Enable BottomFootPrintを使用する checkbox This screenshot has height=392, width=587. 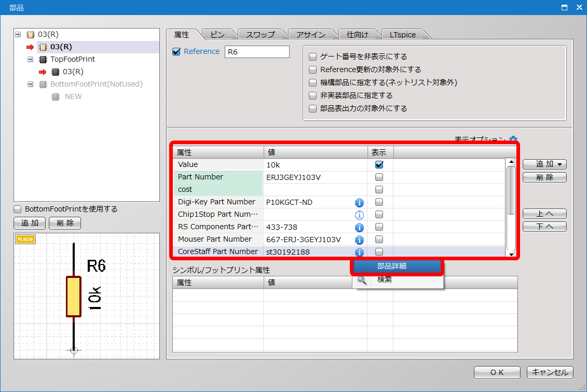click(18, 209)
